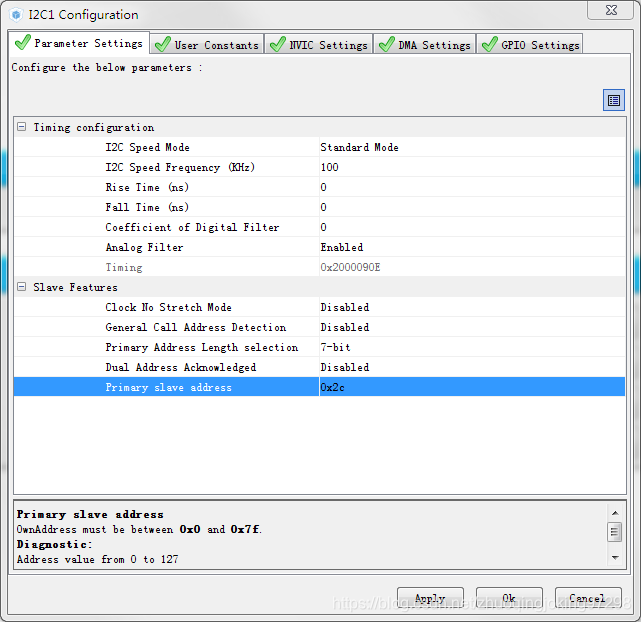Click the description panel scrollbar thumb

(x=614, y=532)
